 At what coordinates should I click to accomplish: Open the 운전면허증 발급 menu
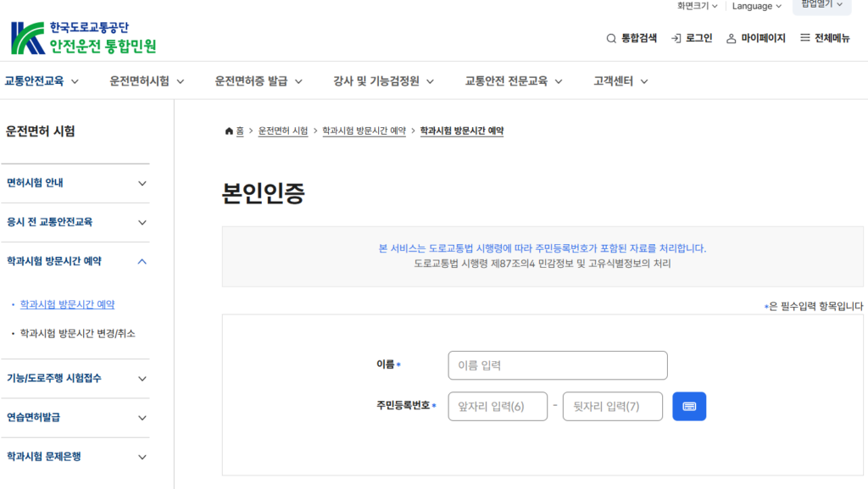click(259, 81)
